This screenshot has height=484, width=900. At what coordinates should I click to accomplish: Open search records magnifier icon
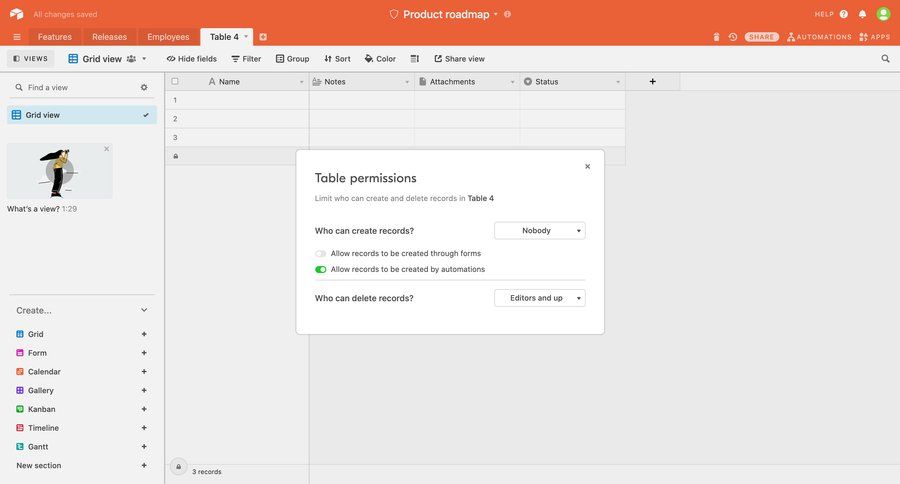(886, 59)
